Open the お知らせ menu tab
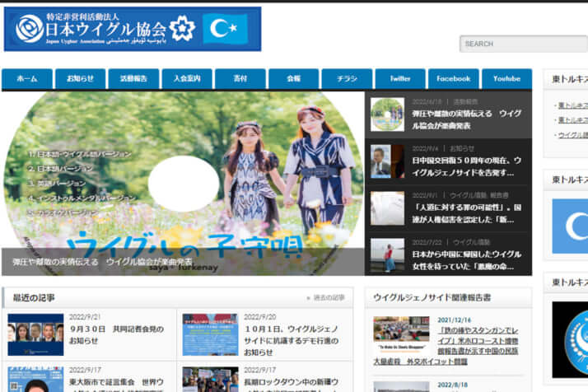This screenshot has width=588, height=392. point(80,79)
